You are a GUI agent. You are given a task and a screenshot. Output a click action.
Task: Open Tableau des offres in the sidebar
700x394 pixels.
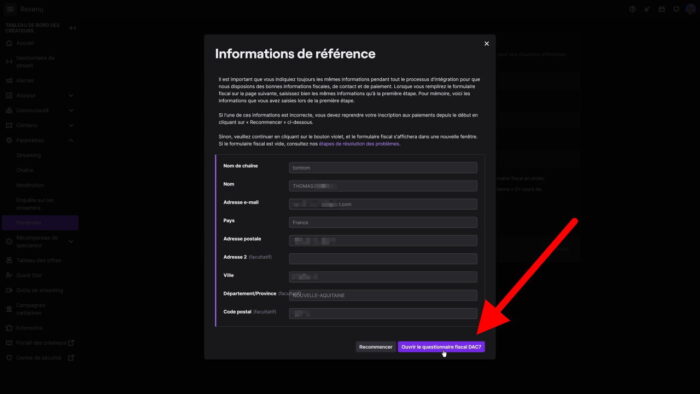(x=38, y=260)
